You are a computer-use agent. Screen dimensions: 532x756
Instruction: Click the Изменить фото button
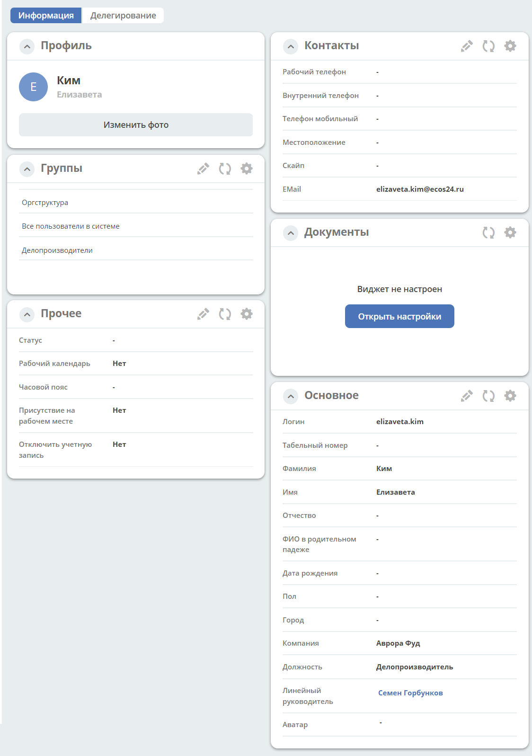[x=136, y=125]
